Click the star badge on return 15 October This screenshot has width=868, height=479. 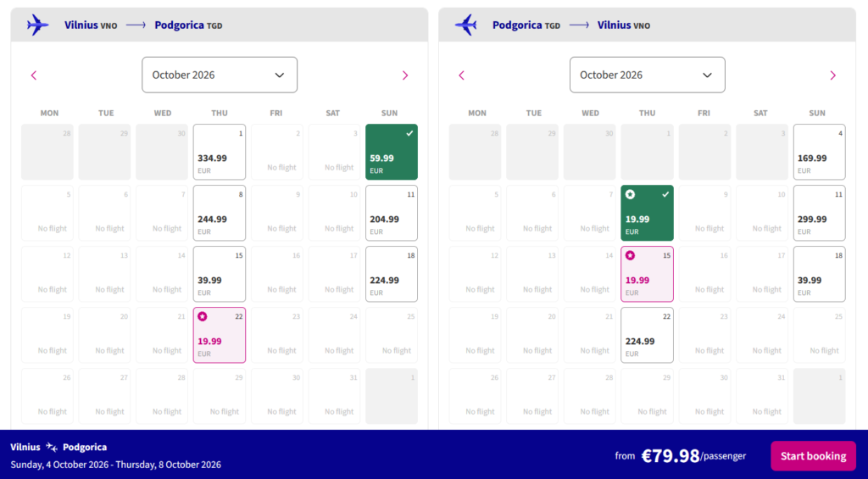[630, 255]
